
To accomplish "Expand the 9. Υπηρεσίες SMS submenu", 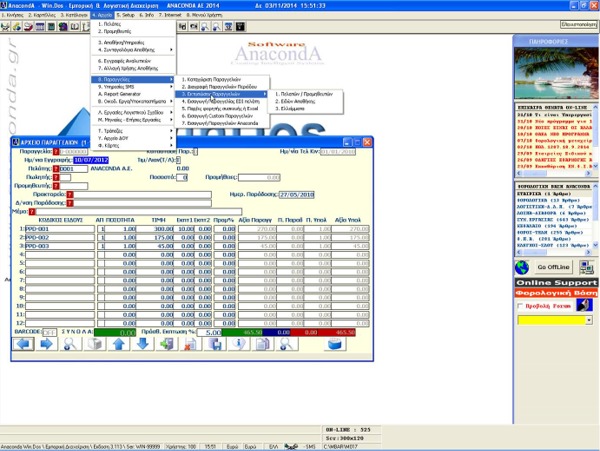I will (x=134, y=87).
